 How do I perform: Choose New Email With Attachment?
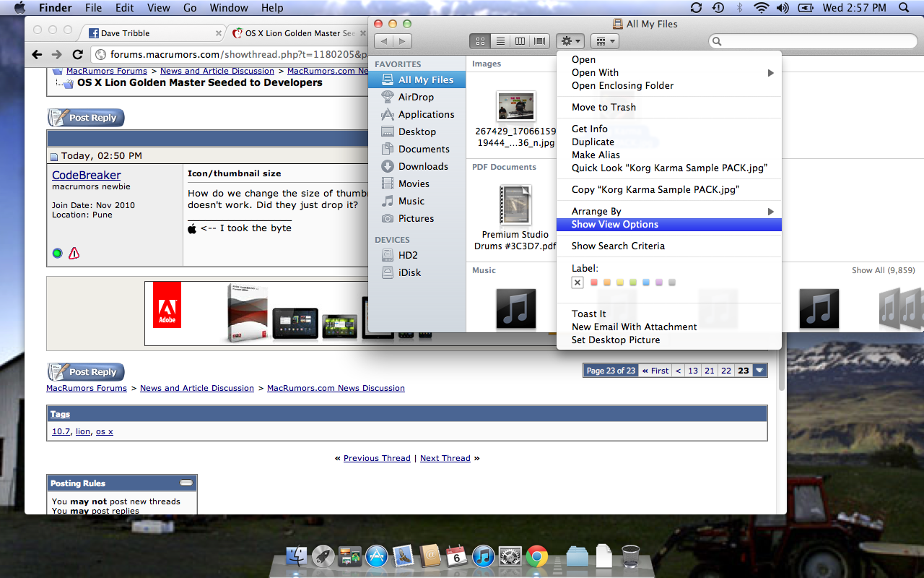(x=669, y=327)
